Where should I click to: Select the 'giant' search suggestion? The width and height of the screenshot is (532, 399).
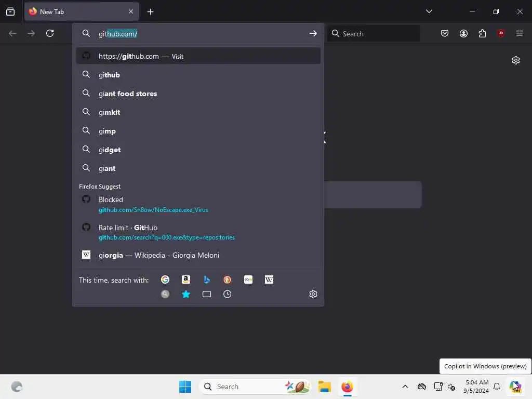point(198,168)
